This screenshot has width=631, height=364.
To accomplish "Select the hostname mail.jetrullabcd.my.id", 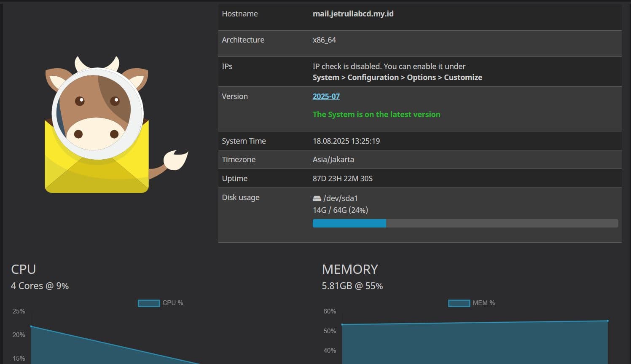I will tap(353, 13).
